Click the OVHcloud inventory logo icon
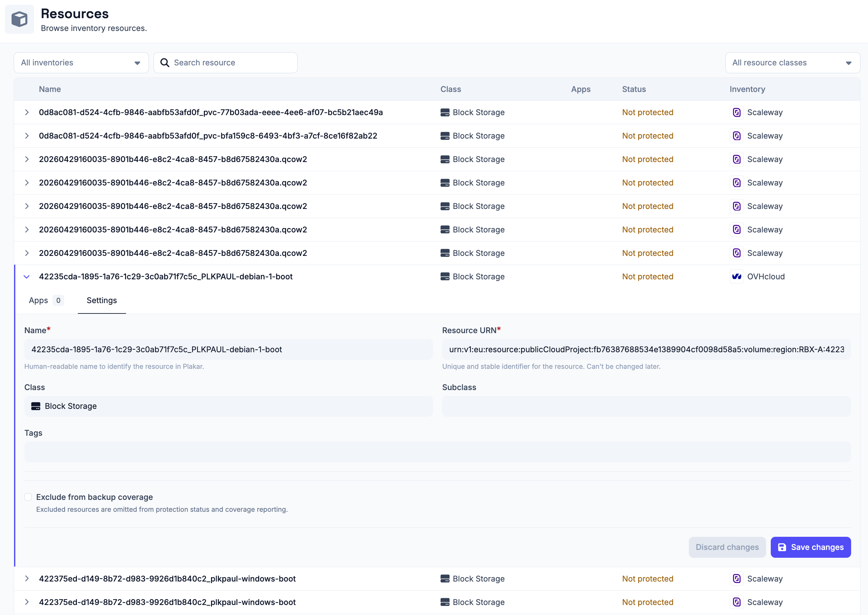Screen dimensions: 868x615 737,277
